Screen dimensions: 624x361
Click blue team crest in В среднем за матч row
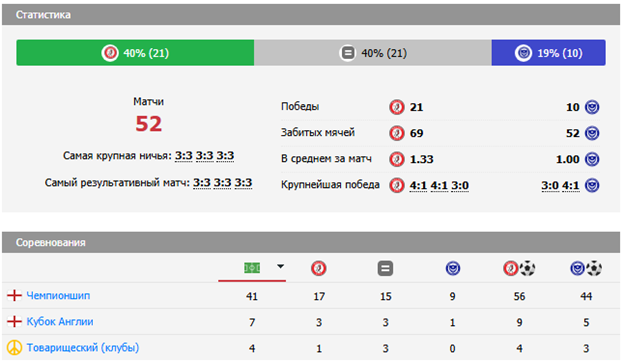pos(592,159)
